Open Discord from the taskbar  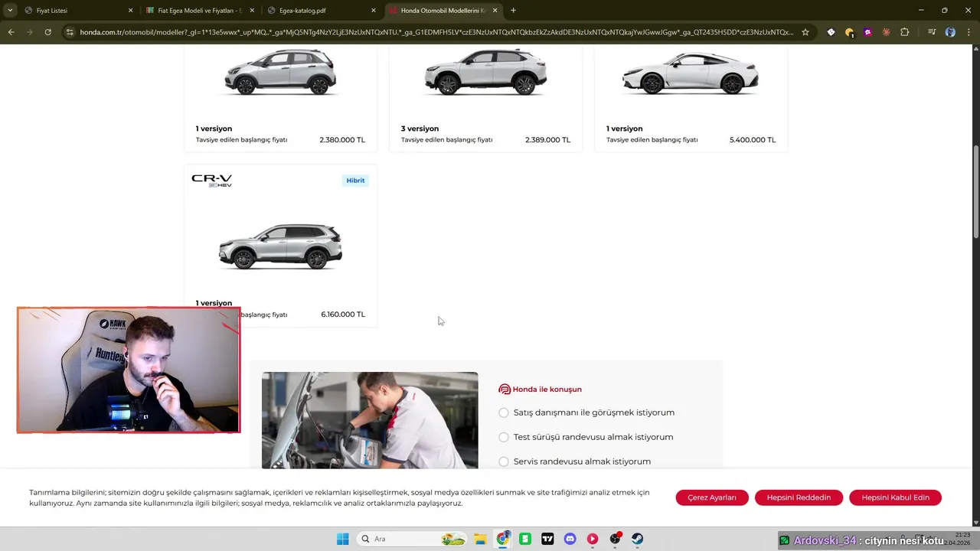pyautogui.click(x=570, y=539)
